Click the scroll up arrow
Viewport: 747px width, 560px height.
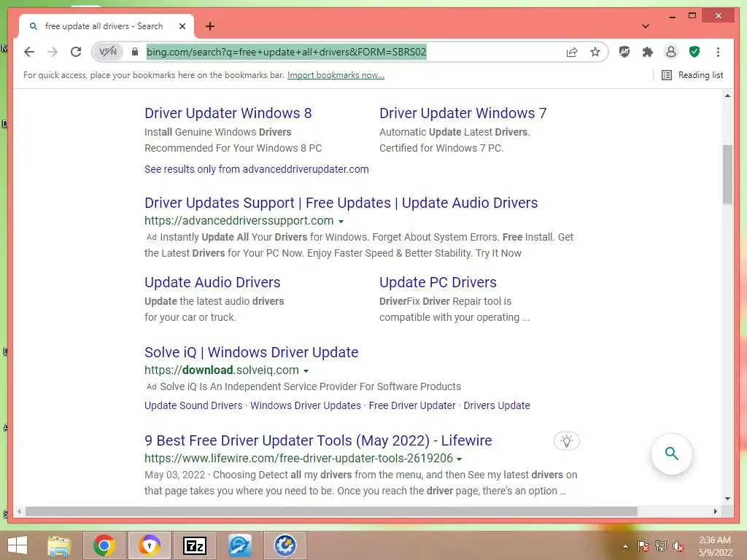pyautogui.click(x=727, y=96)
